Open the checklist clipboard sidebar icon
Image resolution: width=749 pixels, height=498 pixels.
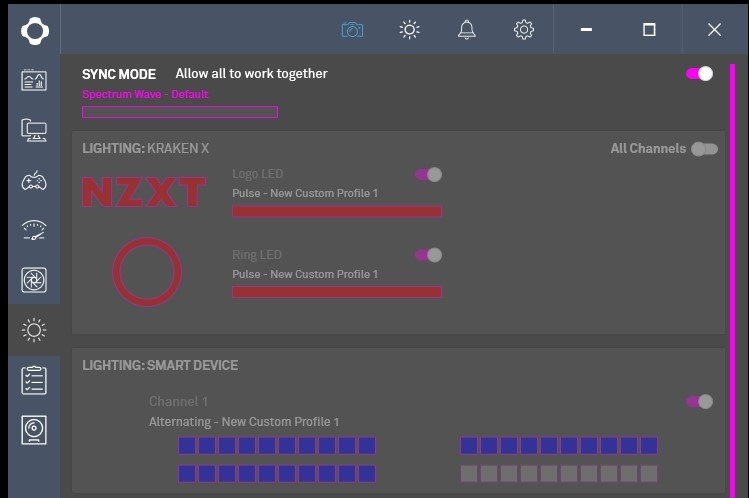coord(34,380)
